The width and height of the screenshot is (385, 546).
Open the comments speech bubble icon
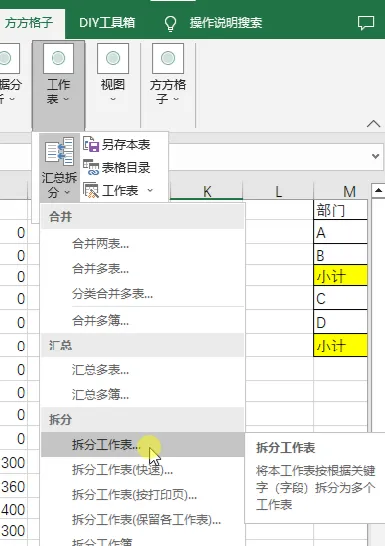(366, 23)
